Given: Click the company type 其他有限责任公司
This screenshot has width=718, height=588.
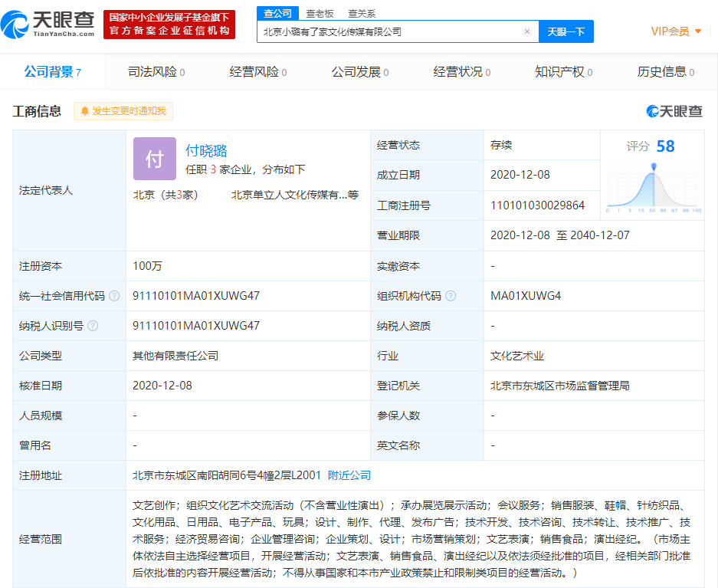Looking at the screenshot, I should (x=175, y=356).
